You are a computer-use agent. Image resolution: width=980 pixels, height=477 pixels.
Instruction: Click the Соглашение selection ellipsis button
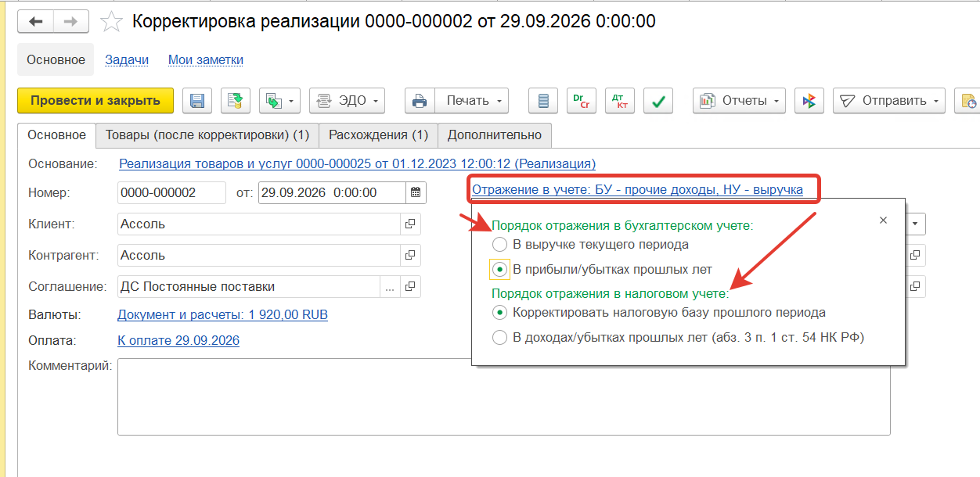coord(390,286)
